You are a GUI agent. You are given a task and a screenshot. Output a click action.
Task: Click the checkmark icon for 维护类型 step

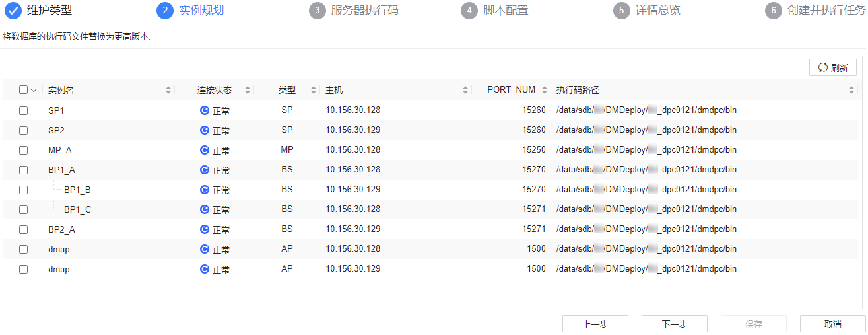coord(13,11)
